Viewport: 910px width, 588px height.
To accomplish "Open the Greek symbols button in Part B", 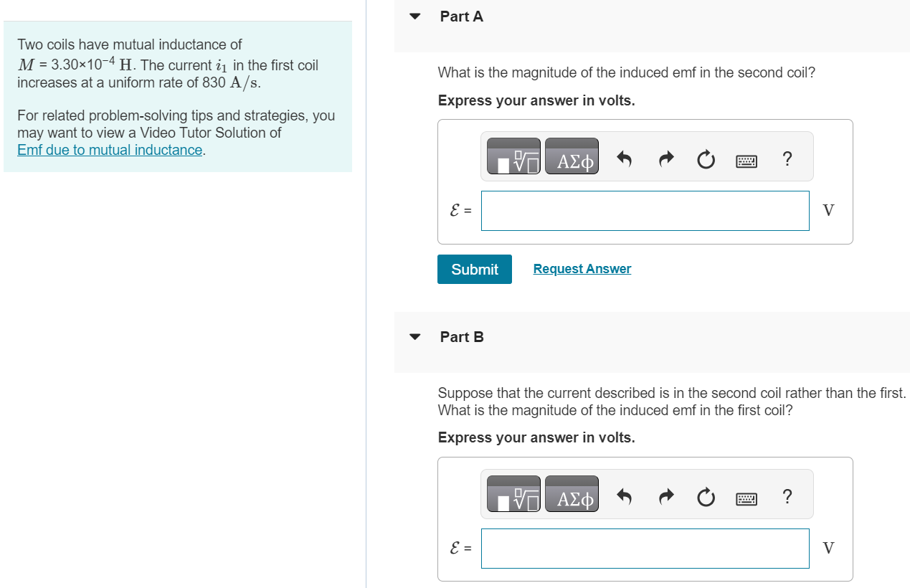I will (572, 494).
